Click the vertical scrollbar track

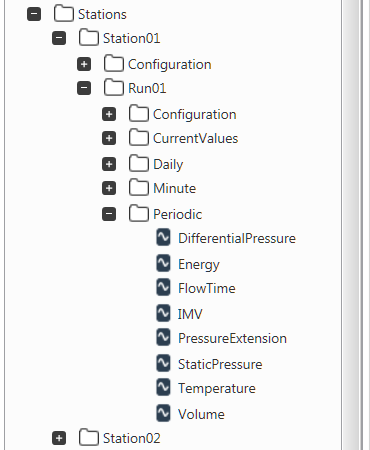click(x=351, y=225)
